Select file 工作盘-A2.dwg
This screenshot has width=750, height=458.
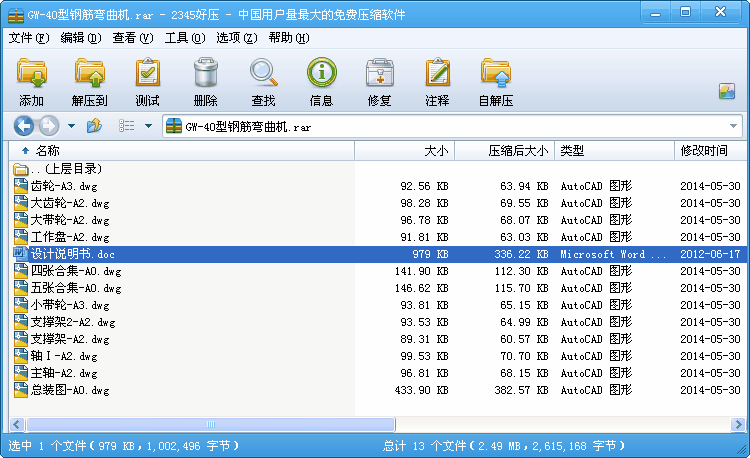[x=378, y=237]
